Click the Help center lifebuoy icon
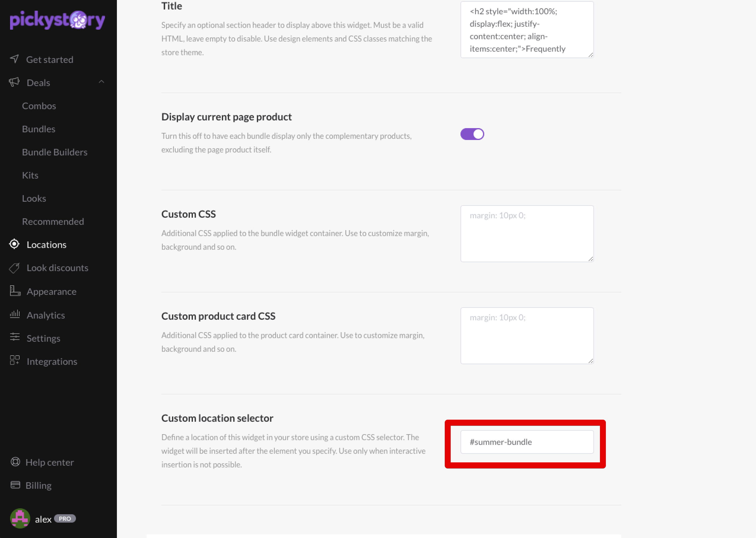 click(15, 462)
